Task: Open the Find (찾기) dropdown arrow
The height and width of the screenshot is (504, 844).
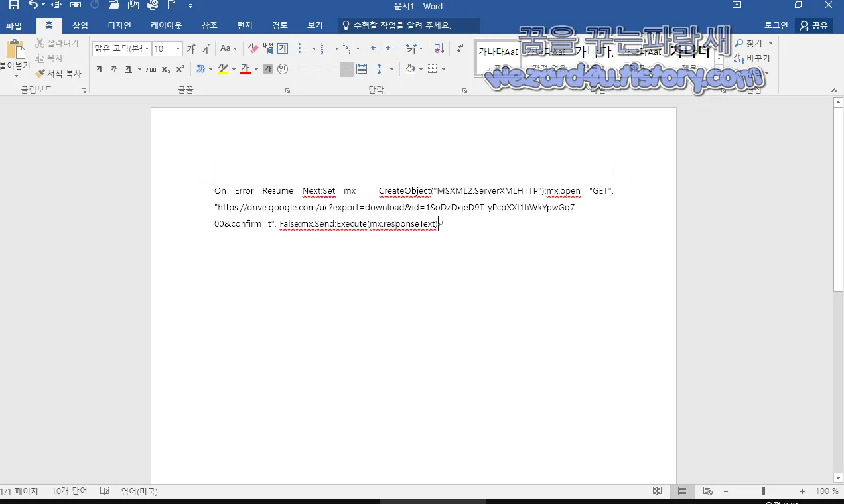Action: (x=770, y=43)
